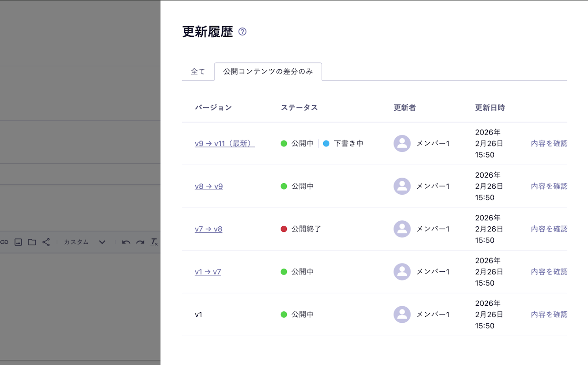Open the v8 → v9 version link
The width and height of the screenshot is (588, 365).
209,186
